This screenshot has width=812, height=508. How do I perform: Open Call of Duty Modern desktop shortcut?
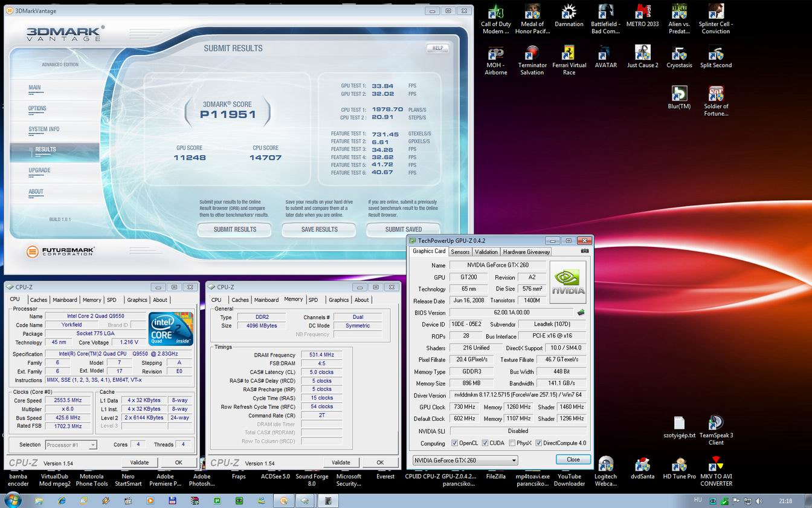coord(495,19)
